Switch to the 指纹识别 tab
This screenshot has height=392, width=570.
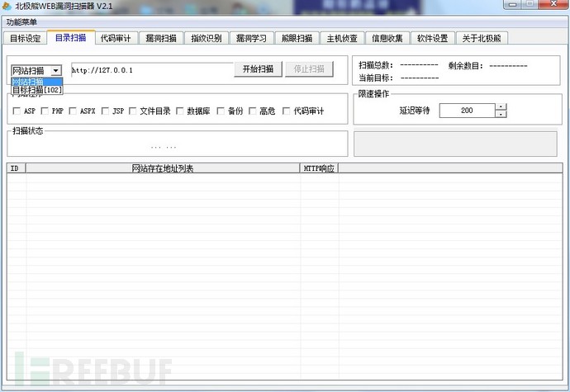click(x=207, y=39)
